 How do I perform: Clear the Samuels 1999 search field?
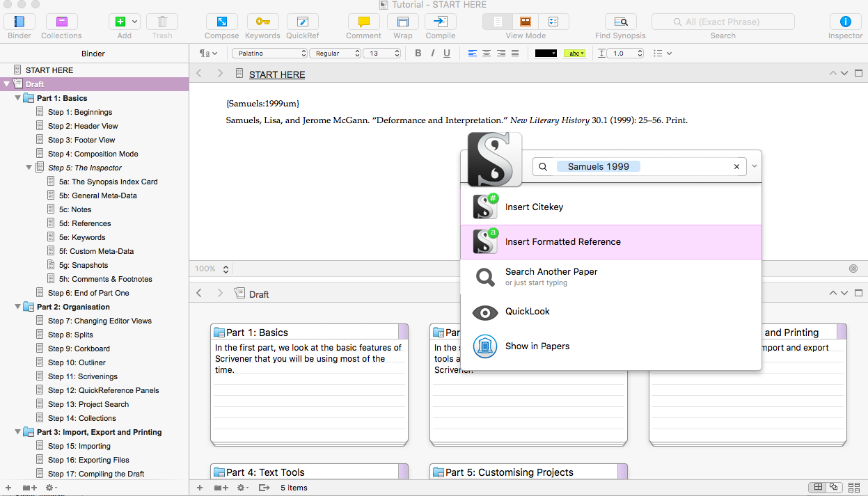[x=736, y=167]
